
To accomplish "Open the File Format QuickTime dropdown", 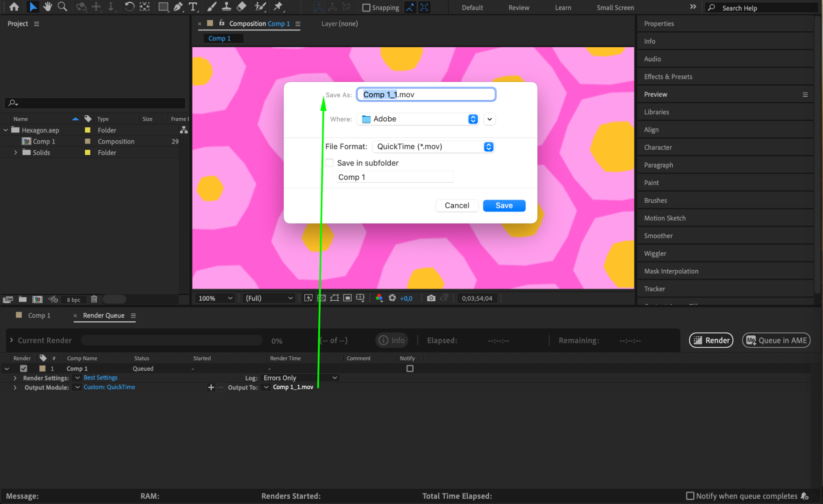I will pyautogui.click(x=433, y=147).
